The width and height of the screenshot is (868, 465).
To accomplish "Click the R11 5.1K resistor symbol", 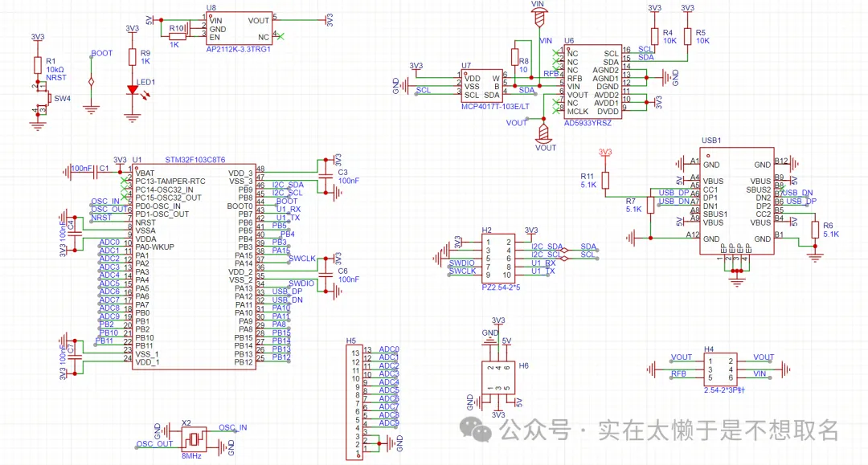I will [x=606, y=179].
